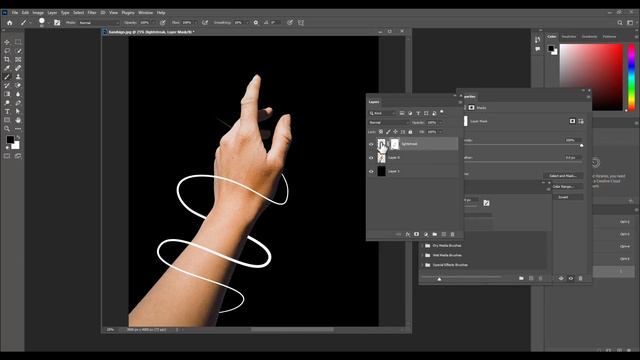This screenshot has width=640, height=360.
Task: Add vector mask button in Properties
Action: tap(581, 121)
